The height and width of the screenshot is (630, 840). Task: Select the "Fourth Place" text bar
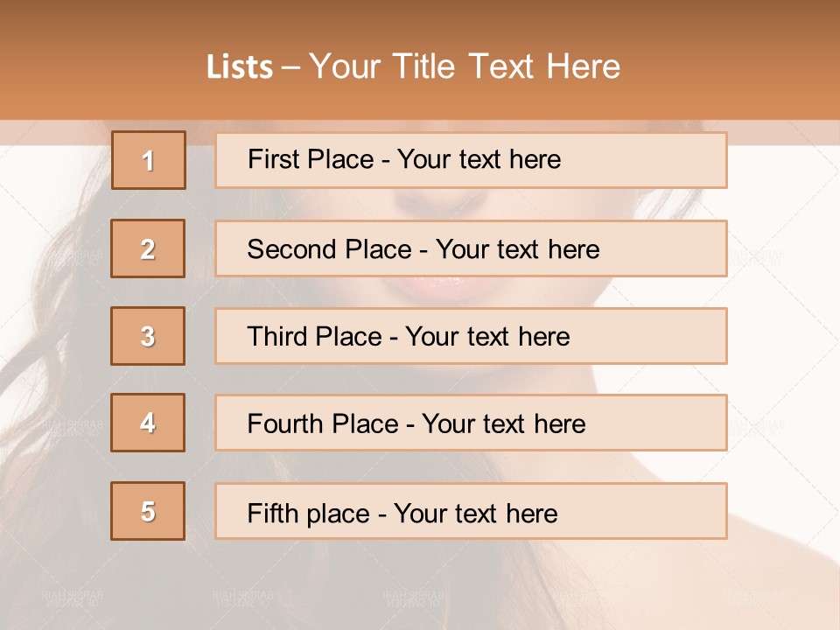(471, 423)
